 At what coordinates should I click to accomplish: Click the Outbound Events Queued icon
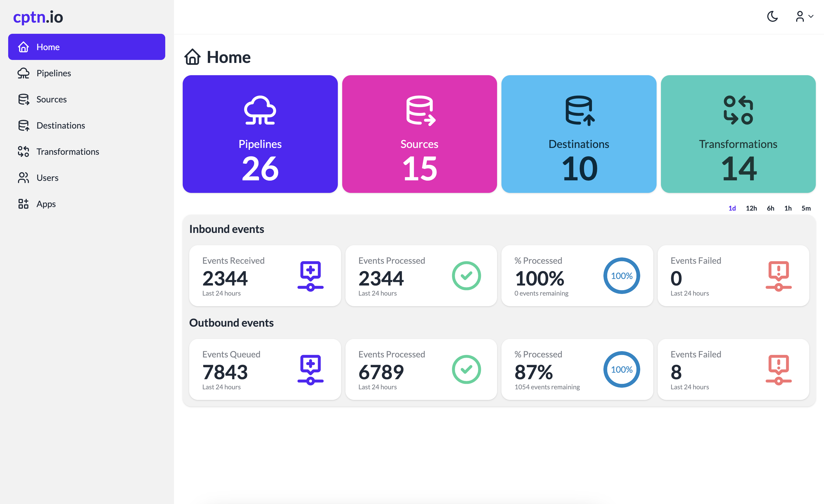tap(310, 369)
